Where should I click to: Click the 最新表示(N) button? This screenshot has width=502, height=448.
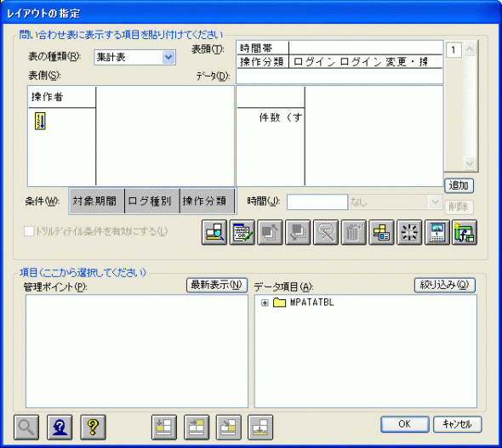tap(217, 285)
